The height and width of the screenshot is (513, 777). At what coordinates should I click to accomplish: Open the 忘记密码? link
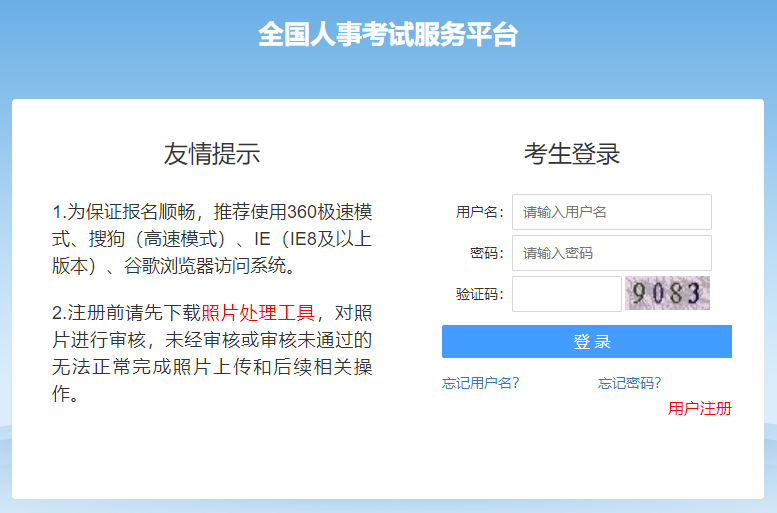(629, 382)
